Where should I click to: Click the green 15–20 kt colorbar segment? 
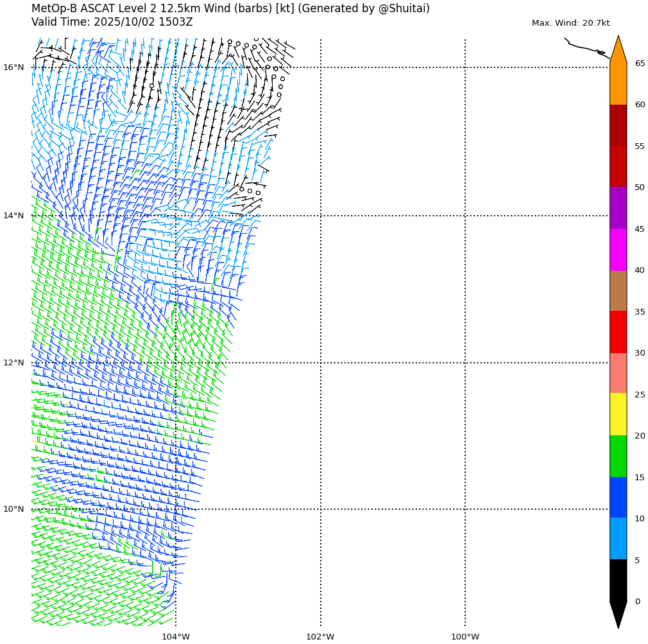[618, 456]
